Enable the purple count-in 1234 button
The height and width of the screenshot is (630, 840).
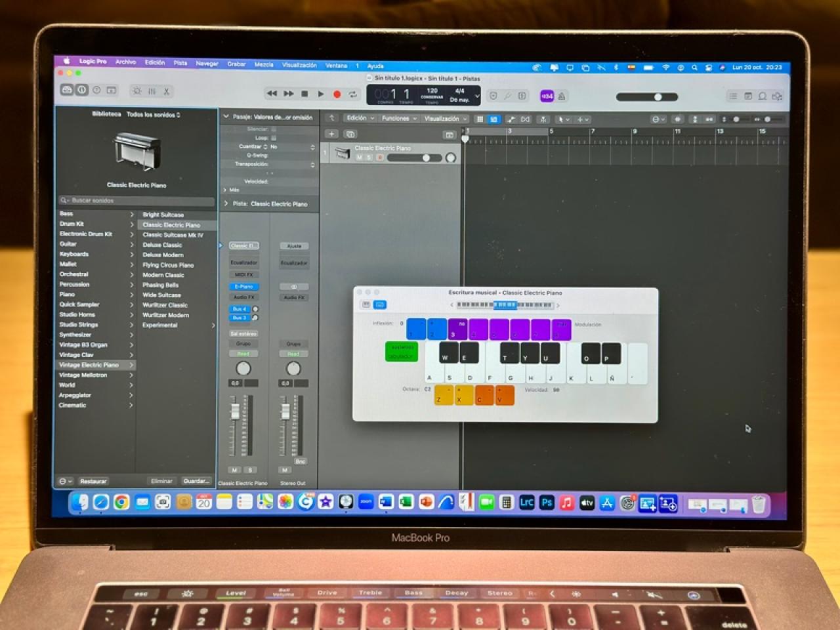tap(547, 96)
